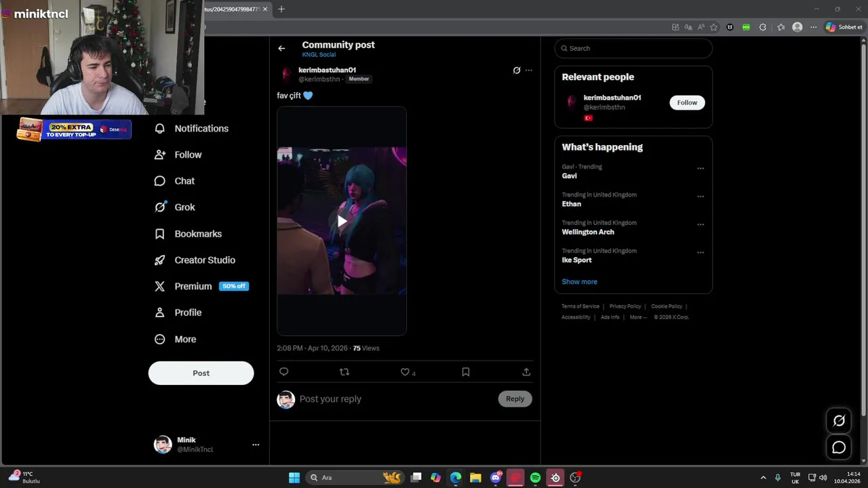
Task: Add this page to browser favorites
Action: tap(713, 27)
